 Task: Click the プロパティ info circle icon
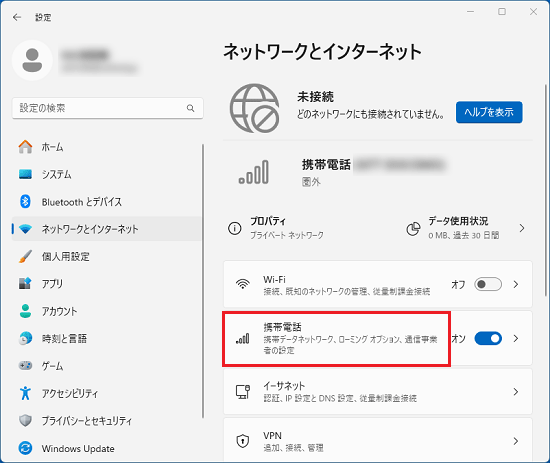click(235, 228)
